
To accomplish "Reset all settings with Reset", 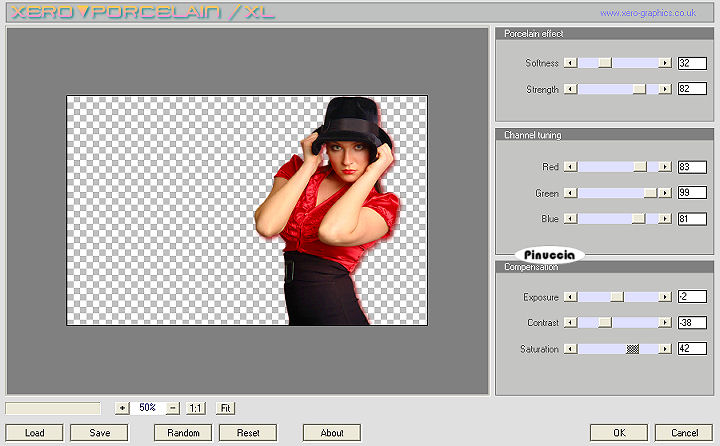I will point(248,433).
